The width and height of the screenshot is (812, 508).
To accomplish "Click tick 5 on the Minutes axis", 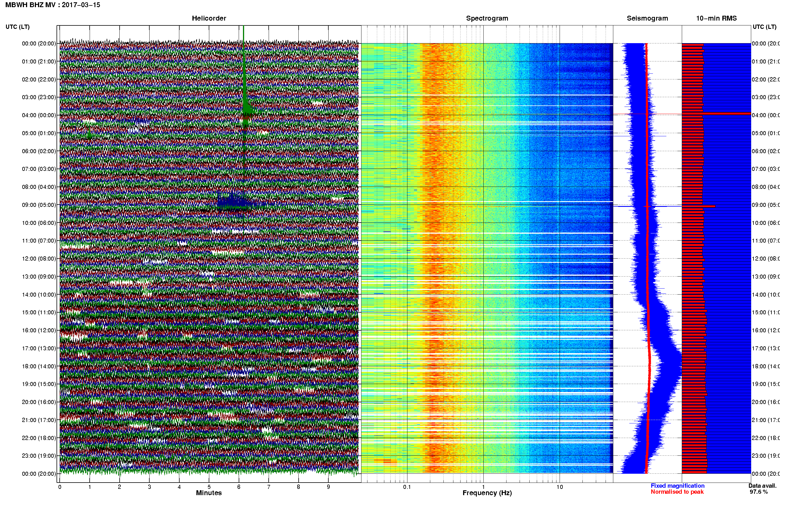I will click(x=209, y=487).
